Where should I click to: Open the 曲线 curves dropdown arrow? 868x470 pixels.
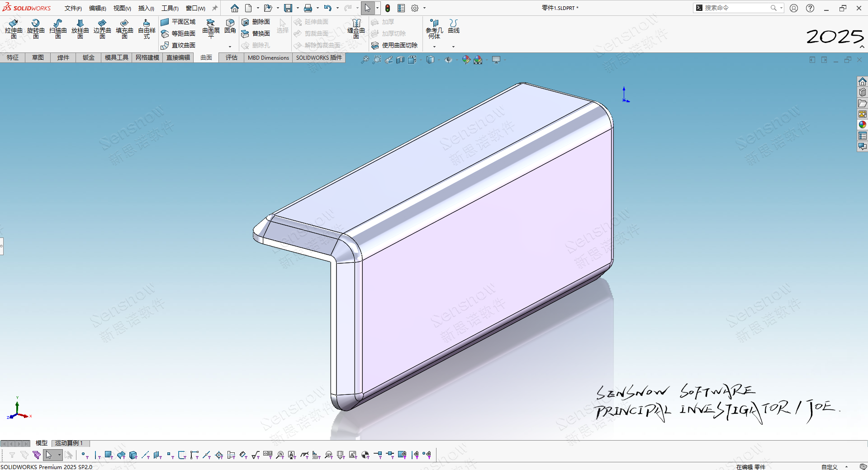click(453, 47)
